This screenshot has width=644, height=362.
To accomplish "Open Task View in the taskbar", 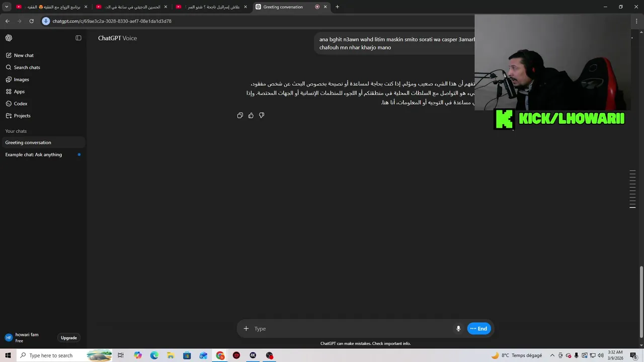I will point(121,355).
